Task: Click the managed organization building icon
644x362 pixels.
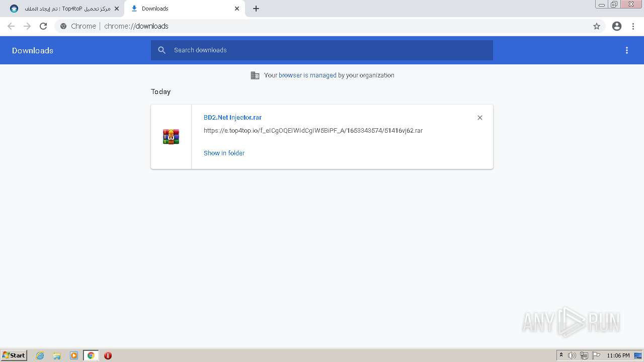Action: point(255,75)
